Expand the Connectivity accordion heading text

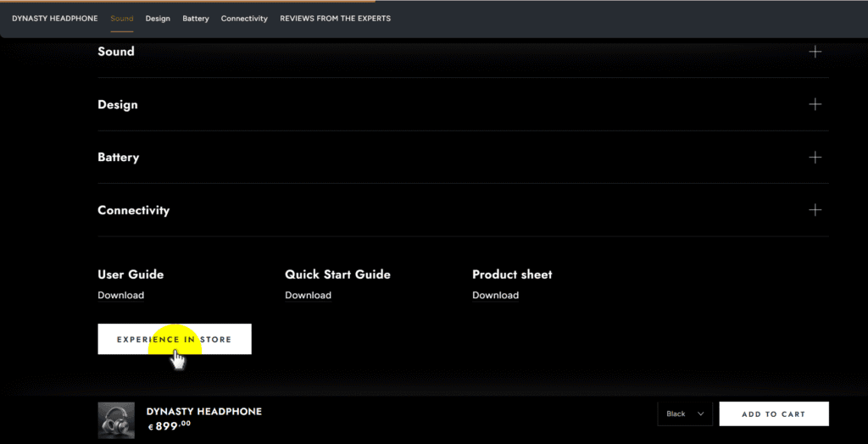coord(134,210)
